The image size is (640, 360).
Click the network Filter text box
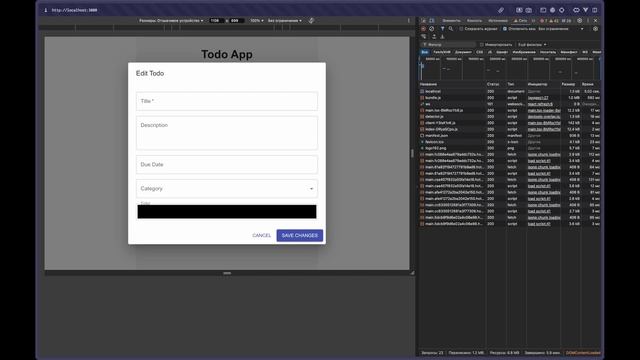449,44
